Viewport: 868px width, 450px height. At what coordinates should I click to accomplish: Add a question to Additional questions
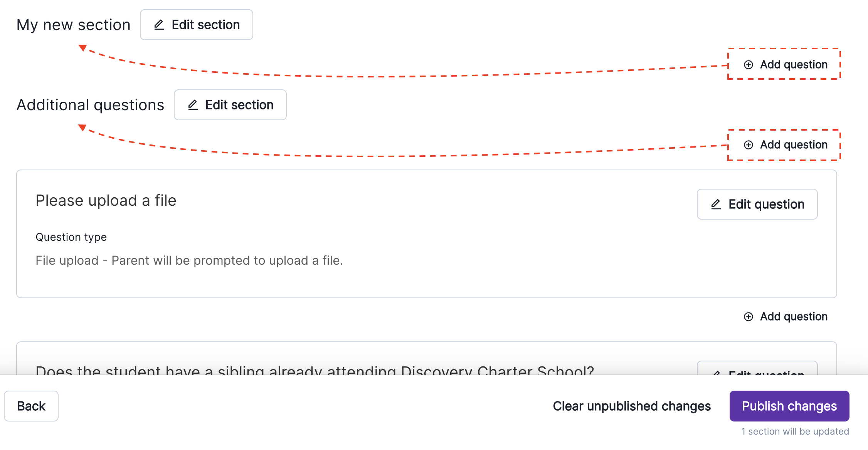click(x=783, y=144)
